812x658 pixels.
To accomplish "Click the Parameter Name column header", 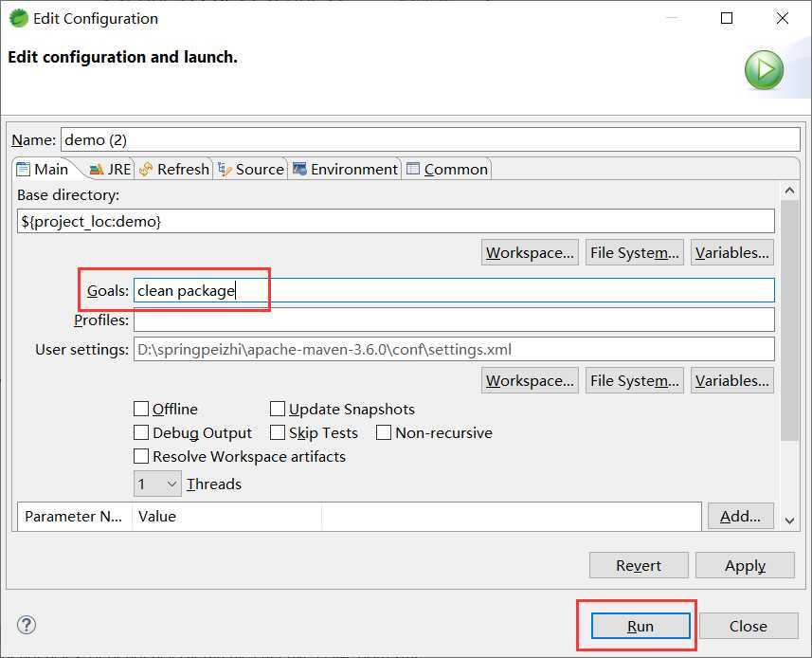I will click(74, 516).
